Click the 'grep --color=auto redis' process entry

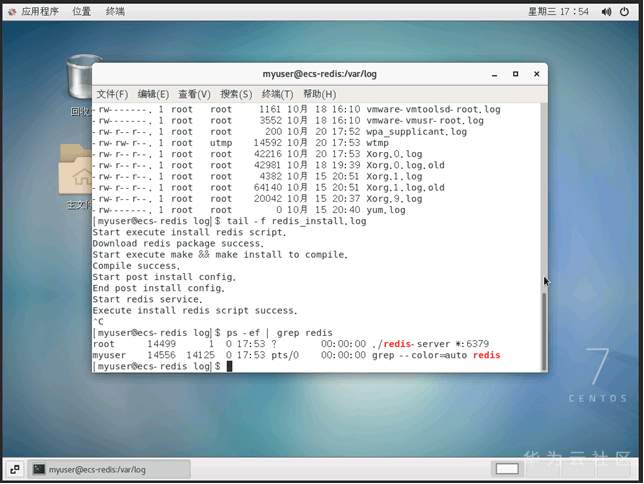coord(436,355)
